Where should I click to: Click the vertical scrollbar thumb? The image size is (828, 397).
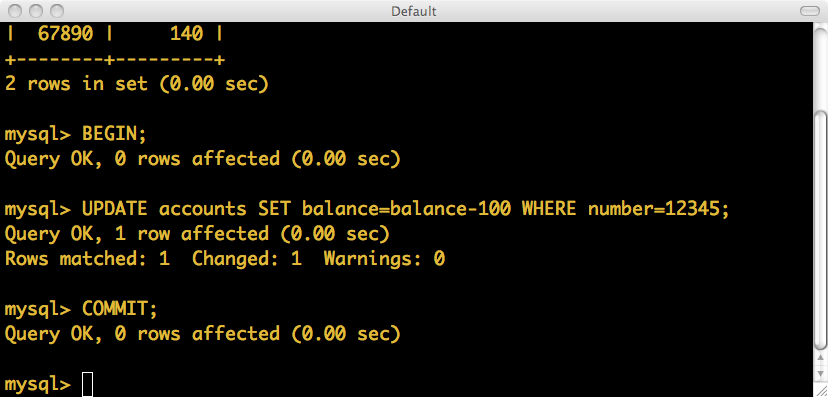pyautogui.click(x=821, y=231)
